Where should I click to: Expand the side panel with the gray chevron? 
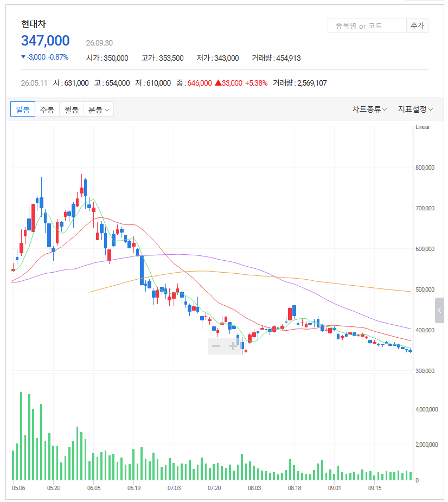click(439, 310)
